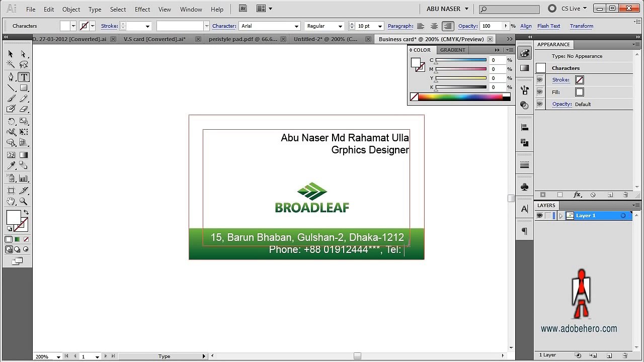Screen dimensions: 644x362
Task: Show hidden document tabs overflow arrows
Action: [x=510, y=39]
